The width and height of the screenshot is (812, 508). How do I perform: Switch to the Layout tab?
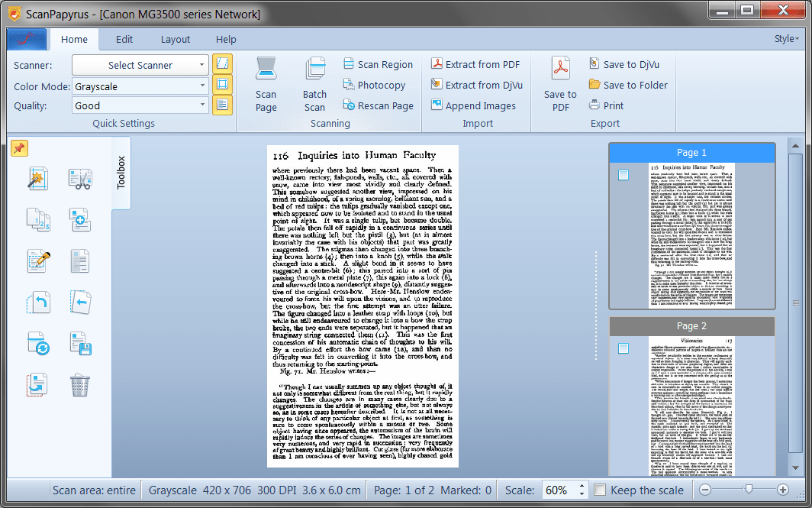pos(175,39)
